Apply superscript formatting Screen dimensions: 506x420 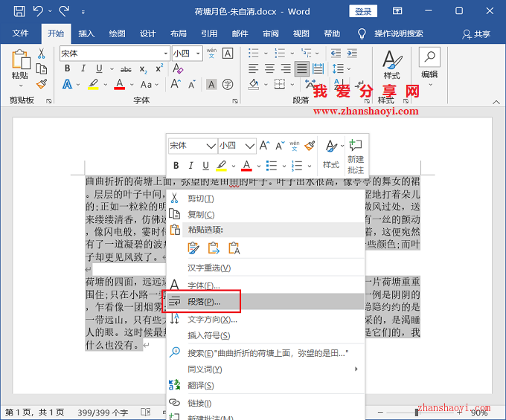tap(159, 68)
